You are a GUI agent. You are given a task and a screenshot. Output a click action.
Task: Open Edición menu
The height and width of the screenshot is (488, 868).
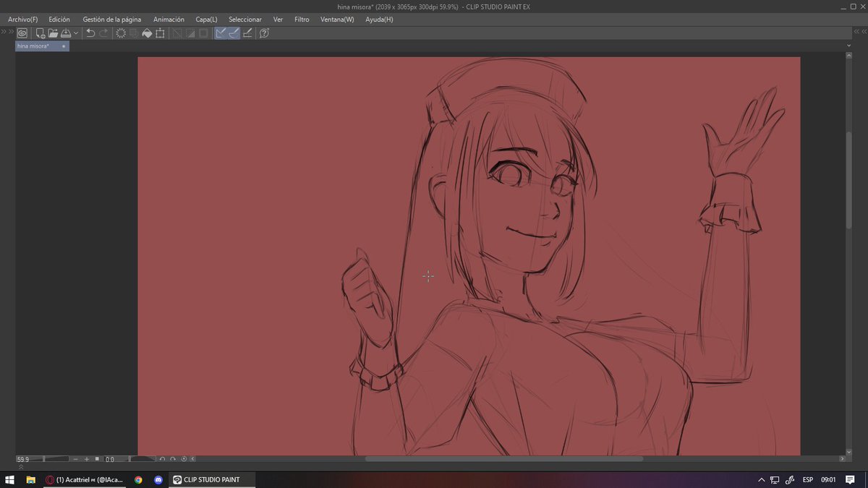pyautogui.click(x=59, y=20)
